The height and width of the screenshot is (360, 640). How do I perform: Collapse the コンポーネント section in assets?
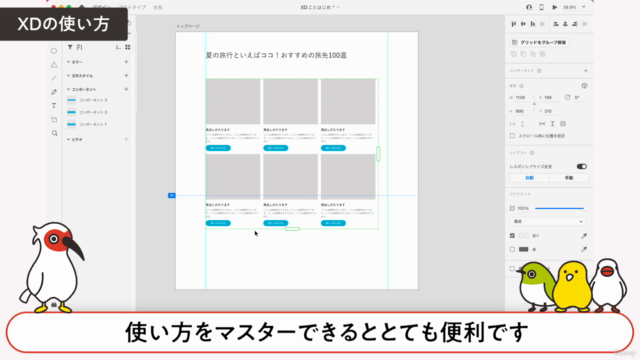click(x=69, y=89)
